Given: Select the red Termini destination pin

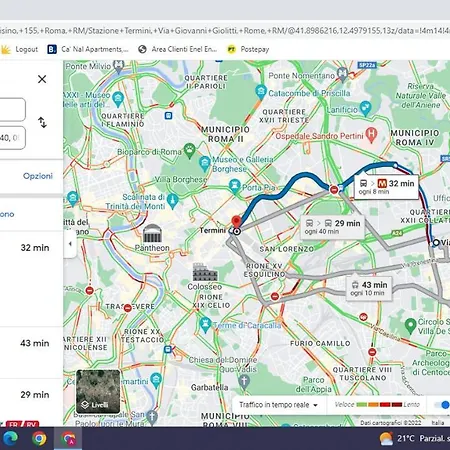Looking at the screenshot, I should tap(236, 221).
